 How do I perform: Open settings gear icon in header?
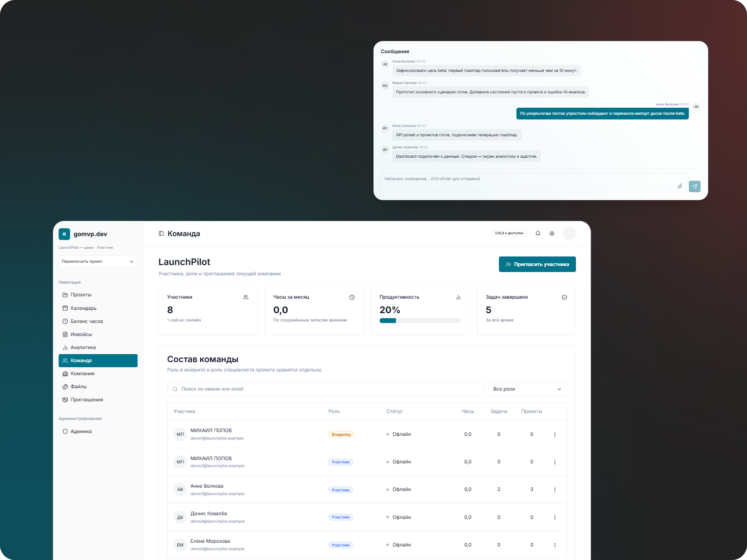[x=552, y=233]
